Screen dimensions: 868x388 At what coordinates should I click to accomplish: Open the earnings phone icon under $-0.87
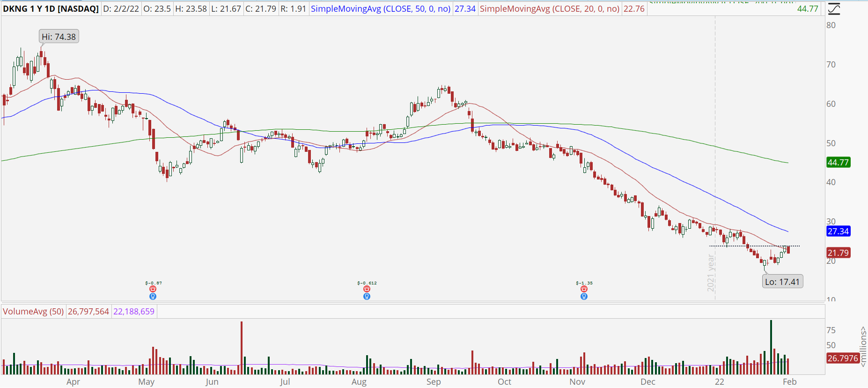coord(153,289)
